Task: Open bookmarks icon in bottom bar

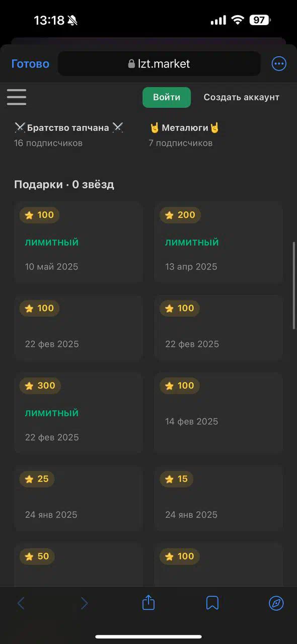Action: [x=212, y=603]
